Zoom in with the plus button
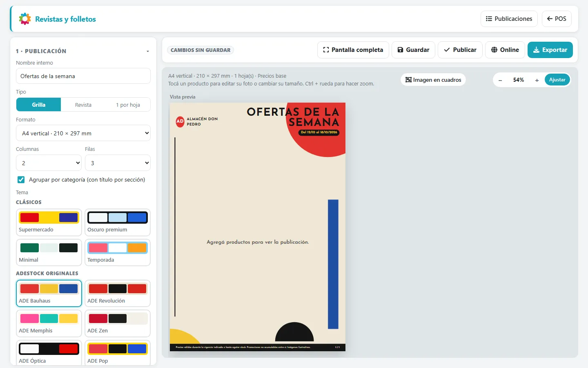588x368 pixels. coord(537,80)
